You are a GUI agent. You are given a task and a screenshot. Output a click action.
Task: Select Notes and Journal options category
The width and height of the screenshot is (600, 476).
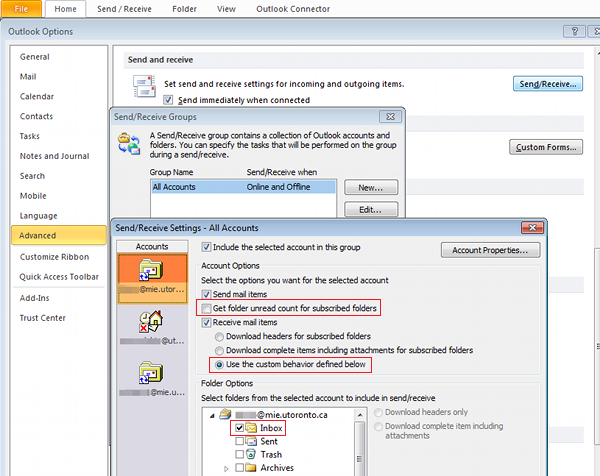point(54,156)
